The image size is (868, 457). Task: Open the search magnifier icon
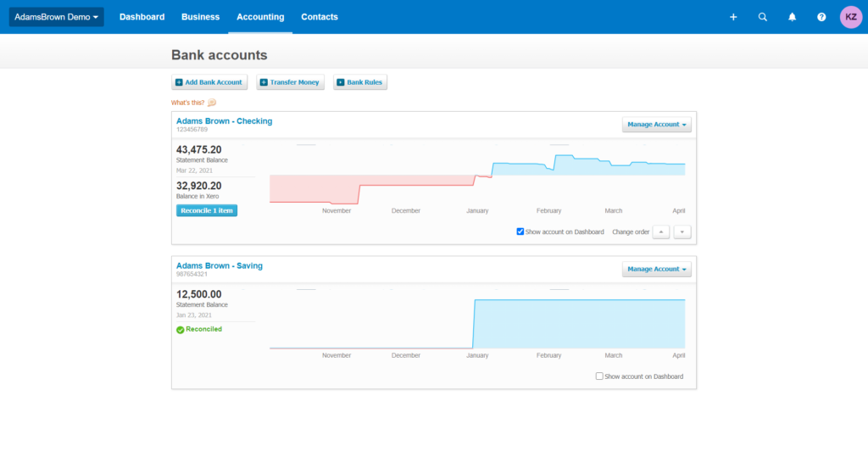pos(762,17)
